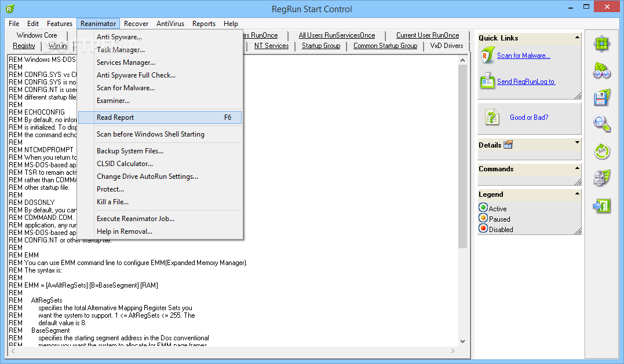
Task: Open the File menu
Action: (14, 24)
